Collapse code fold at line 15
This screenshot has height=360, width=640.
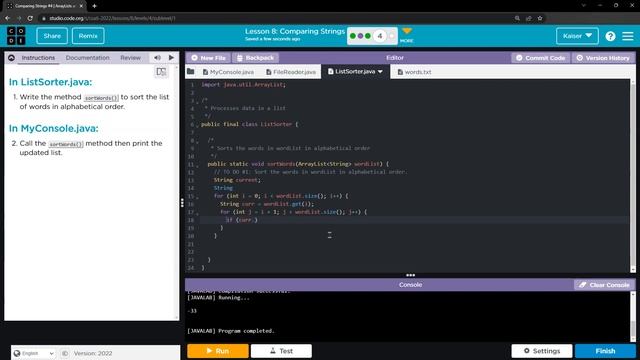click(x=198, y=197)
